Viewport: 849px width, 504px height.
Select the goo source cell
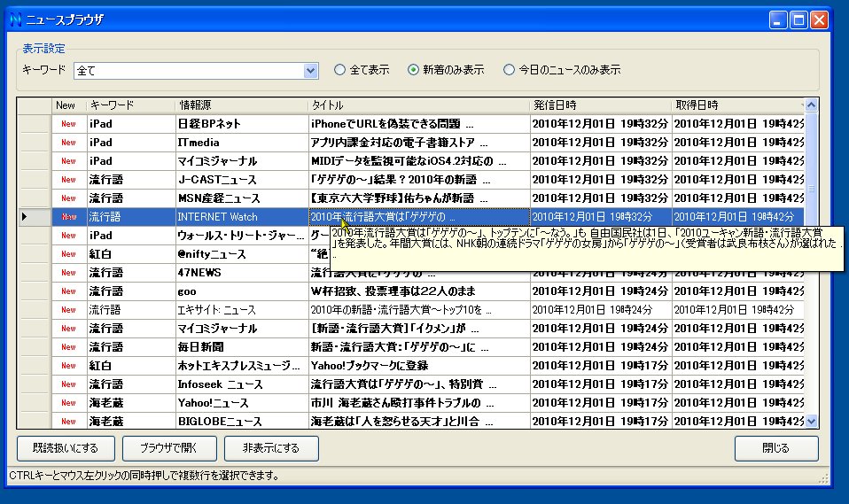242,291
